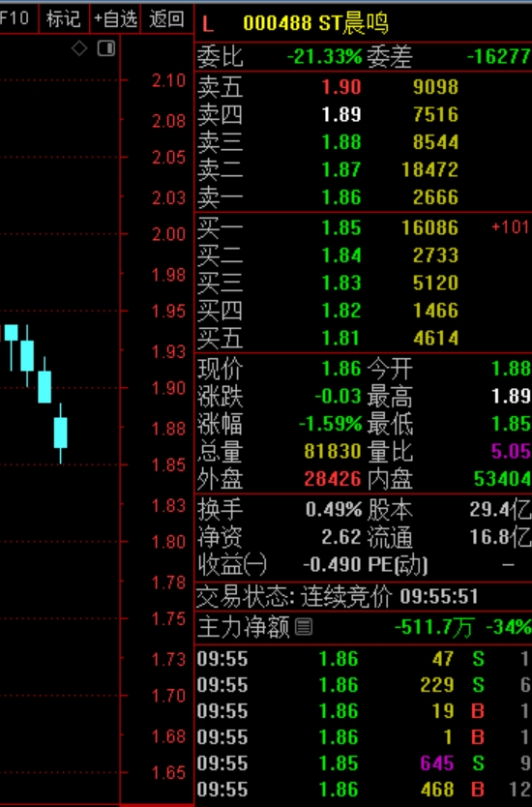Click 换手 value 0.49%
The width and height of the screenshot is (532, 807).
334,510
